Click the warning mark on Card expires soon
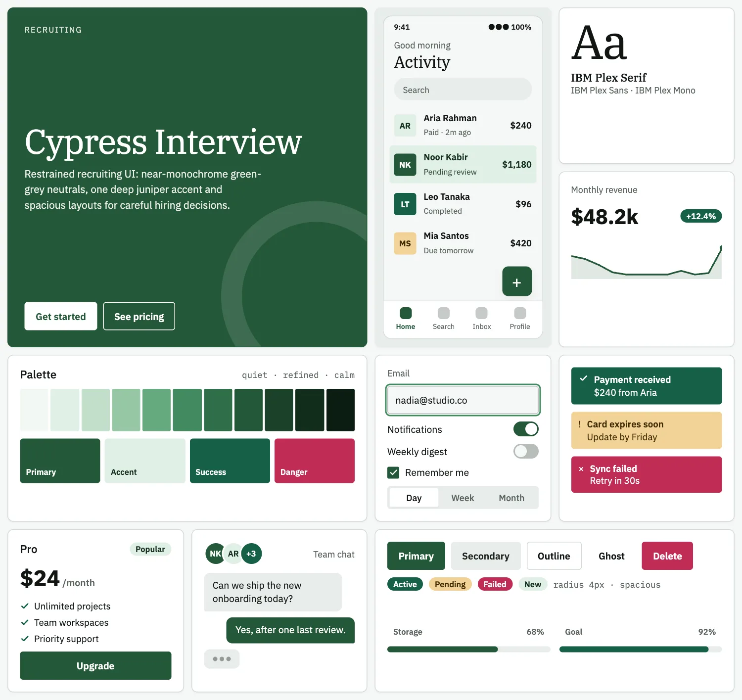This screenshot has width=742, height=700. (580, 424)
